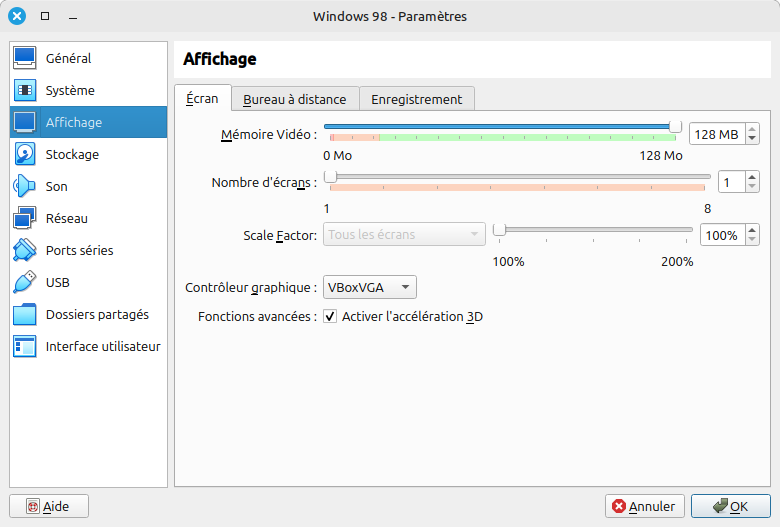Image resolution: width=780 pixels, height=527 pixels.
Task: Click the Système label in the sidebar
Action: click(x=70, y=91)
